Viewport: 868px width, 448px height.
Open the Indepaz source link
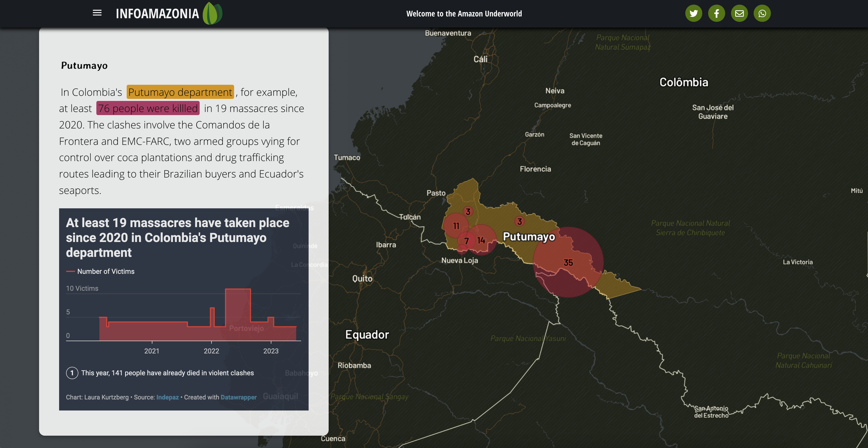(168, 397)
